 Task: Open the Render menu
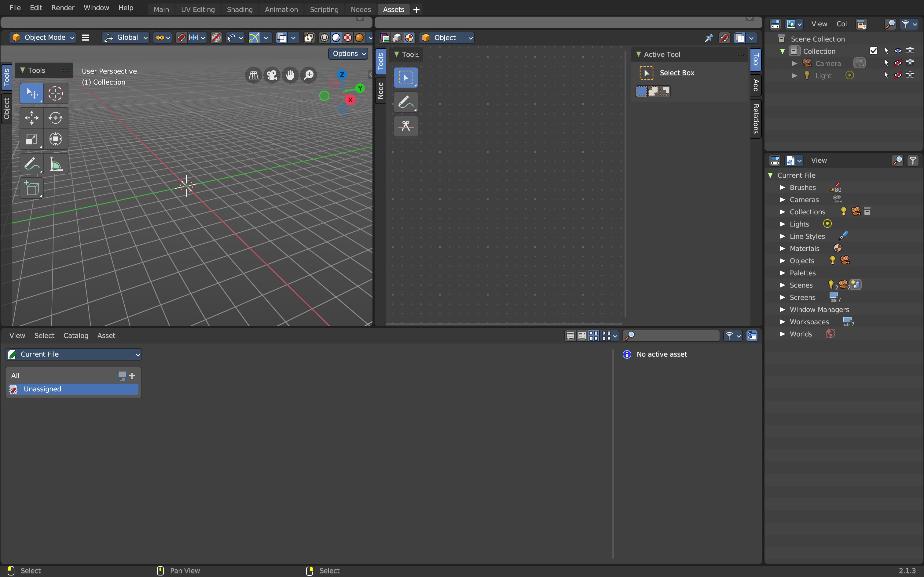click(63, 8)
